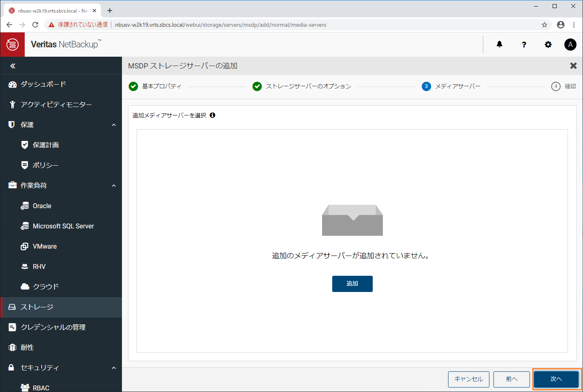
Task: Click the 追加 button to add media server
Action: (352, 284)
